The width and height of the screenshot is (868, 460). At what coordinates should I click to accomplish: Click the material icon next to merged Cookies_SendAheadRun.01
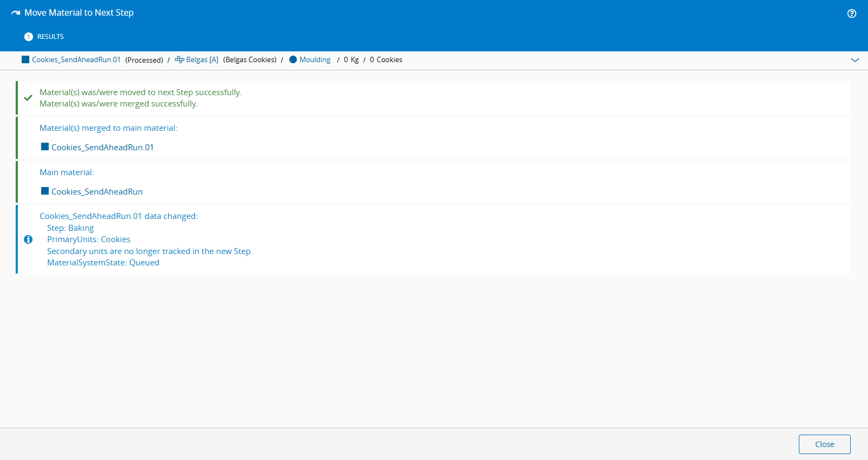click(x=45, y=146)
